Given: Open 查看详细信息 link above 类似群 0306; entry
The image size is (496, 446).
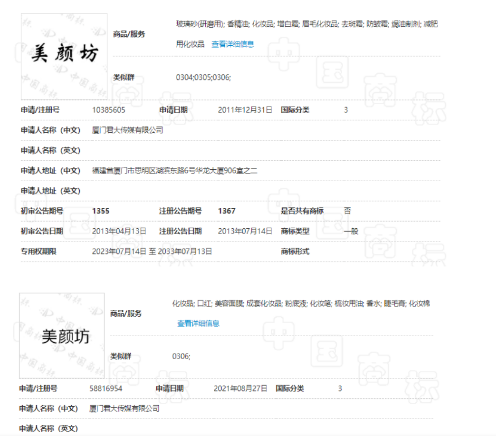Looking at the screenshot, I should tap(198, 323).
